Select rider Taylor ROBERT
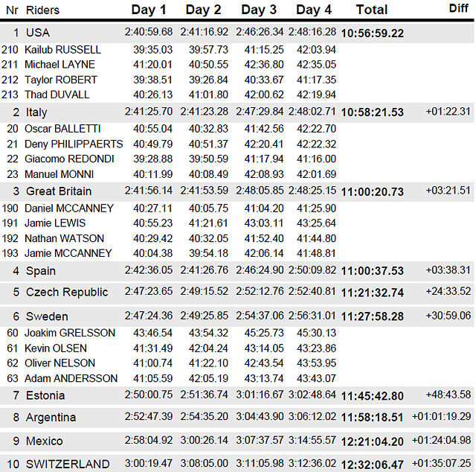The width and height of the screenshot is (476, 472). coord(61,80)
